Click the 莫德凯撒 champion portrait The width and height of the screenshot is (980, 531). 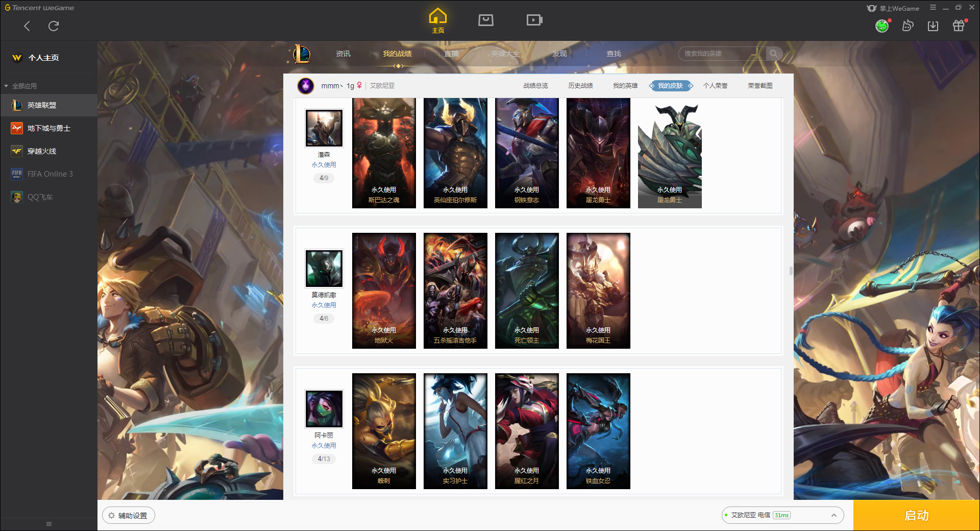tap(324, 269)
